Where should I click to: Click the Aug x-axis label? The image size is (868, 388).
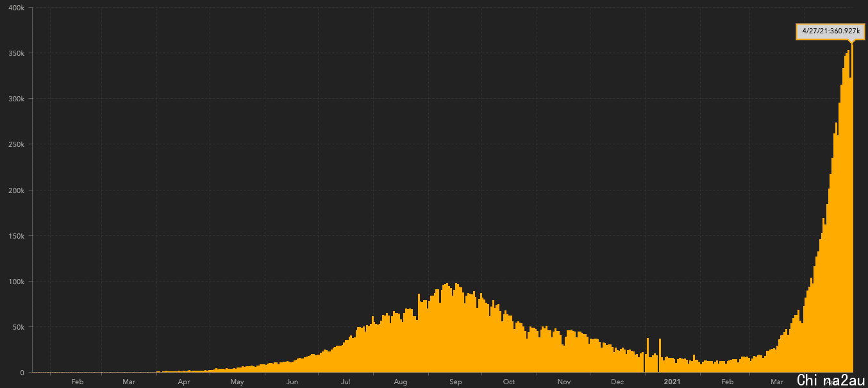[x=401, y=382]
